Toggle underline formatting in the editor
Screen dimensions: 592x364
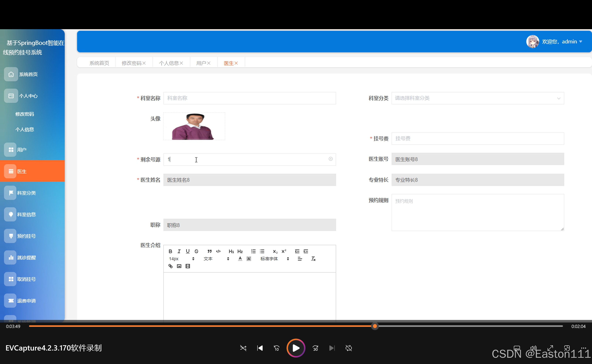pyautogui.click(x=188, y=251)
